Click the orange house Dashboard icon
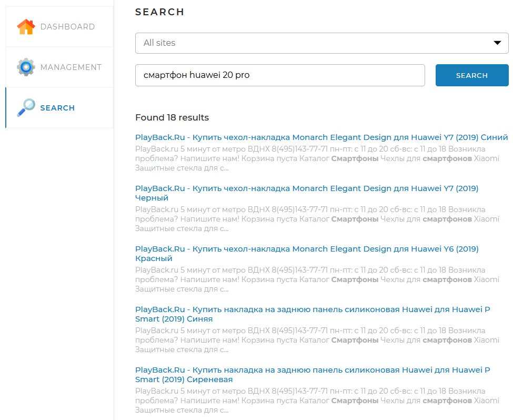Viewport: 513px width, 420px height. 25,26
